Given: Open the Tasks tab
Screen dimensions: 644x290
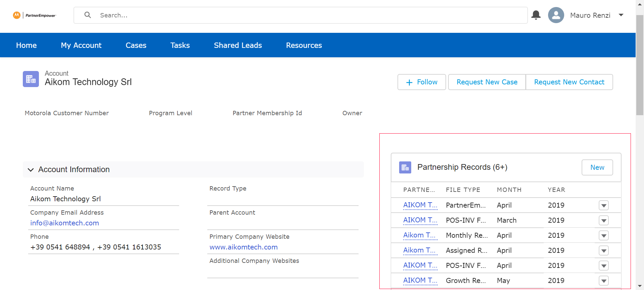Looking at the screenshot, I should [x=180, y=45].
